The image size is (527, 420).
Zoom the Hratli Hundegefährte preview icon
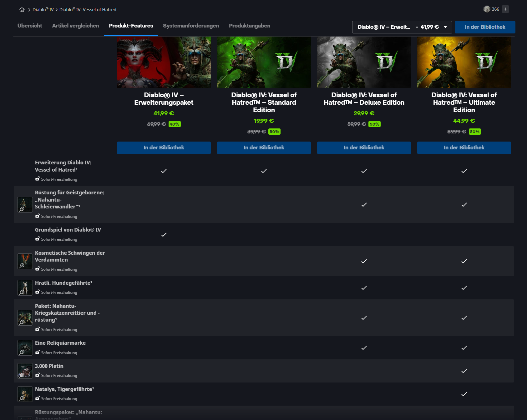(x=25, y=288)
